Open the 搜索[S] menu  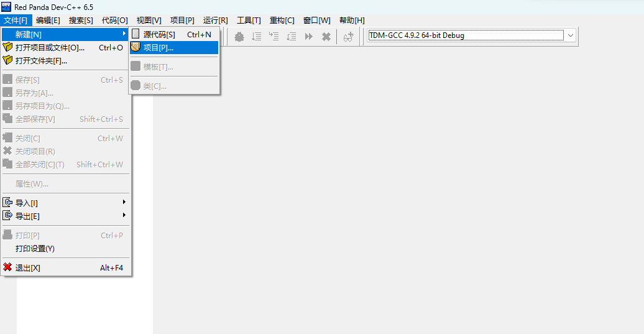click(81, 20)
